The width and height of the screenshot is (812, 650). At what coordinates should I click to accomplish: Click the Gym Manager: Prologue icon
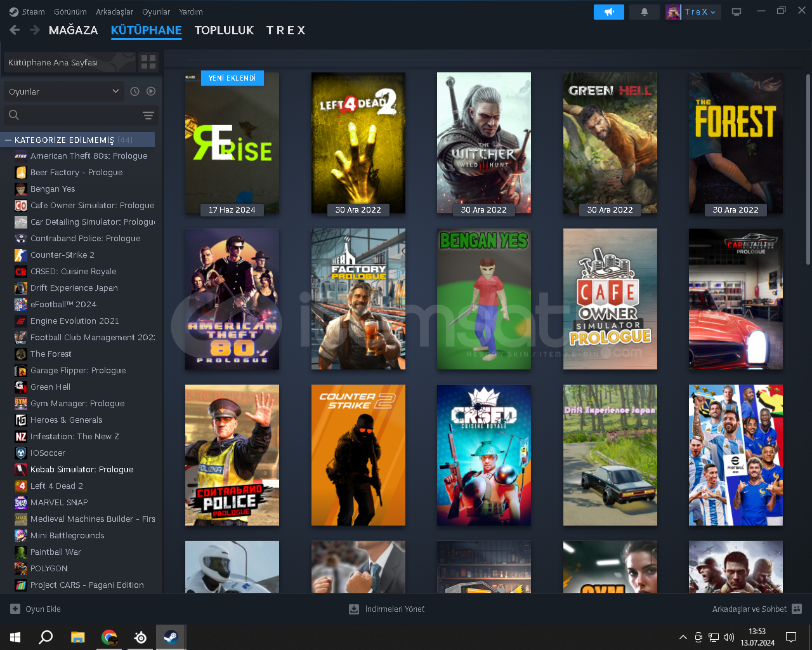pyautogui.click(x=21, y=404)
